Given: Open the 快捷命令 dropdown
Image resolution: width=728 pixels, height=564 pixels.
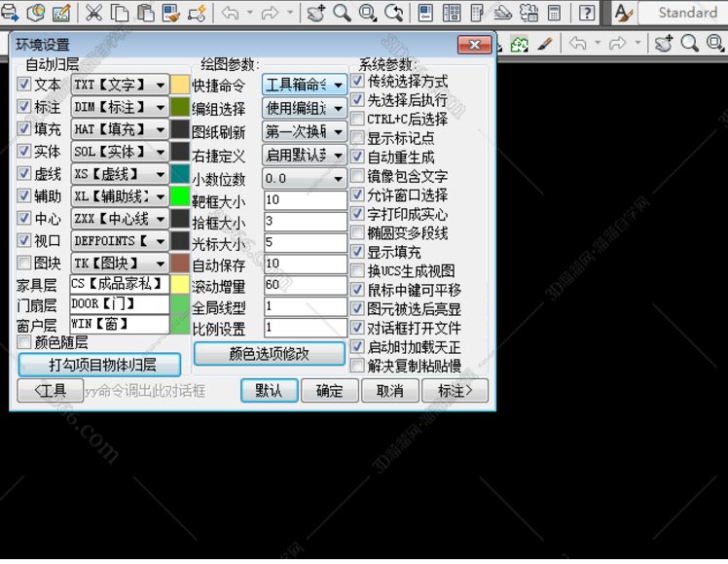Looking at the screenshot, I should (x=305, y=86).
